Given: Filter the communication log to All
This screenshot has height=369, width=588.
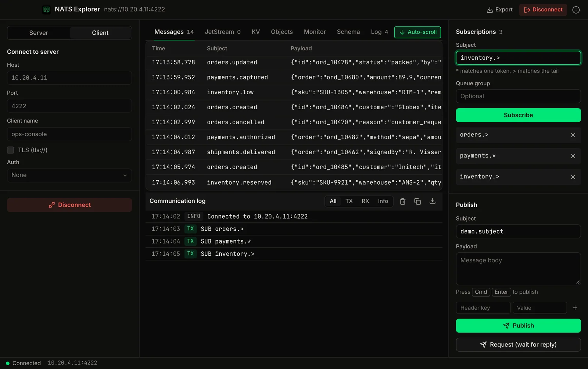Looking at the screenshot, I should click(333, 201).
